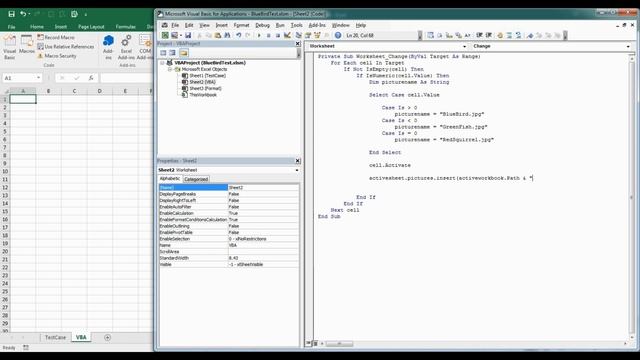Click Undo in Excel quick access toolbar
The height and width of the screenshot is (360, 640).
click(23, 14)
